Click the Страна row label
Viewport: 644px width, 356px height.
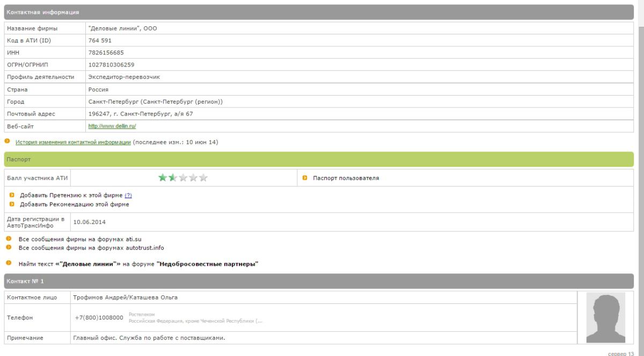point(17,89)
